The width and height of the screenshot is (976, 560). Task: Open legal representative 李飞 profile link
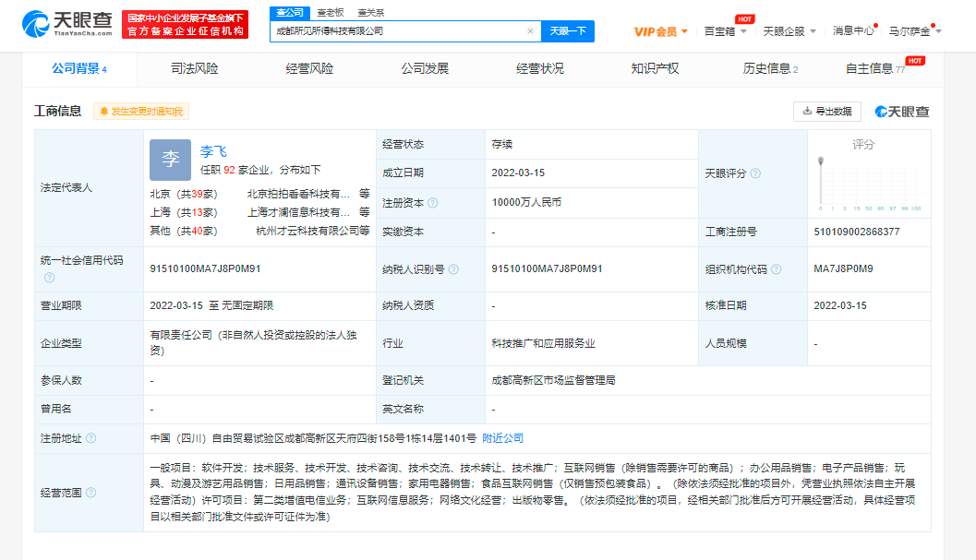(x=213, y=151)
